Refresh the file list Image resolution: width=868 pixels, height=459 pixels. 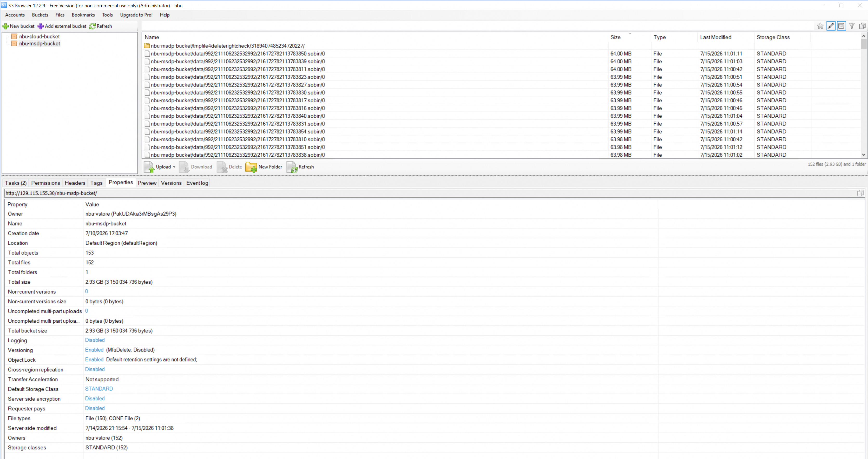pos(300,167)
